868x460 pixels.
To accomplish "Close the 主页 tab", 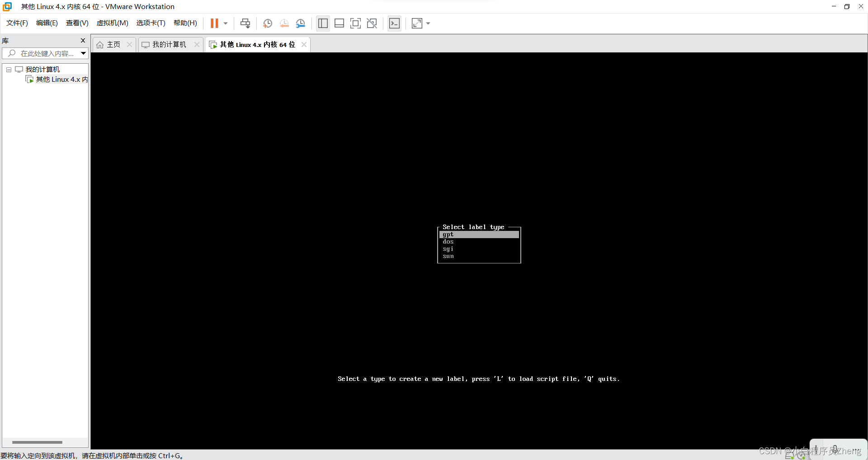I will [129, 44].
